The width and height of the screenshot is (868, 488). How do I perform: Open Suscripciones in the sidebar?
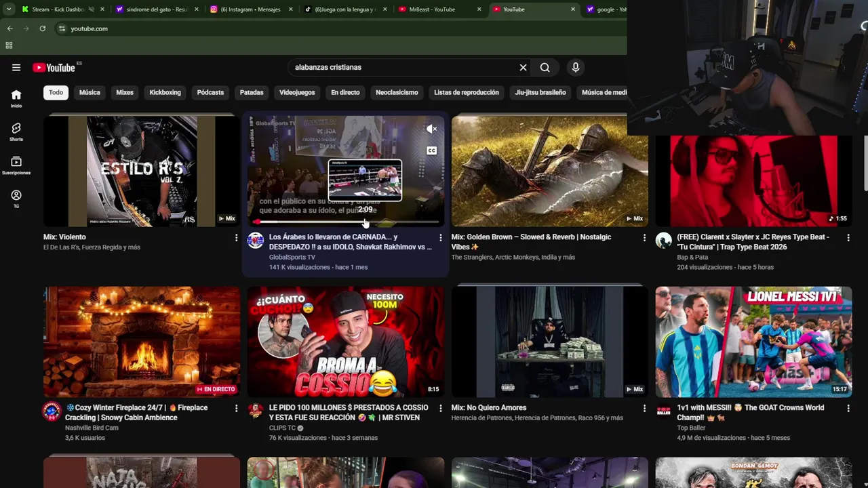pyautogui.click(x=16, y=165)
